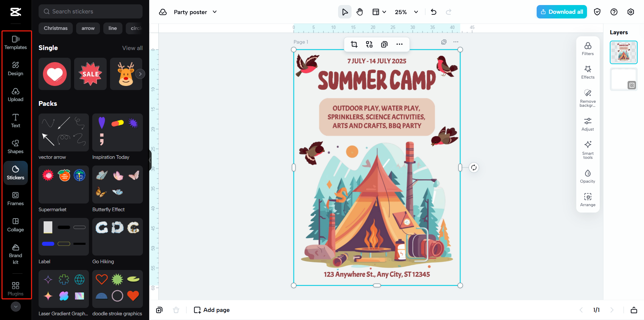Screen dimensions: 644x320
Task: Switch to the Christmas sticker category
Action: [x=55, y=28]
